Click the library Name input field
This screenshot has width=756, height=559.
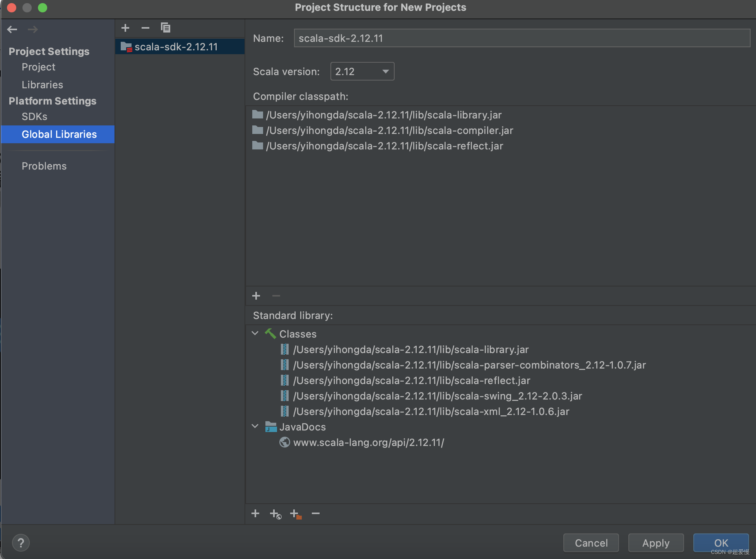tap(522, 38)
